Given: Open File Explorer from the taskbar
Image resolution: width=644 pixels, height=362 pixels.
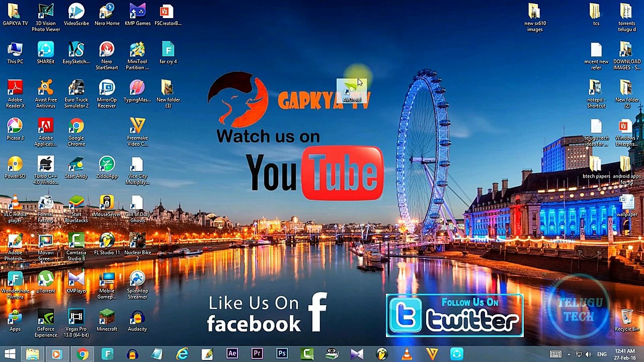Looking at the screenshot, I should (x=33, y=354).
